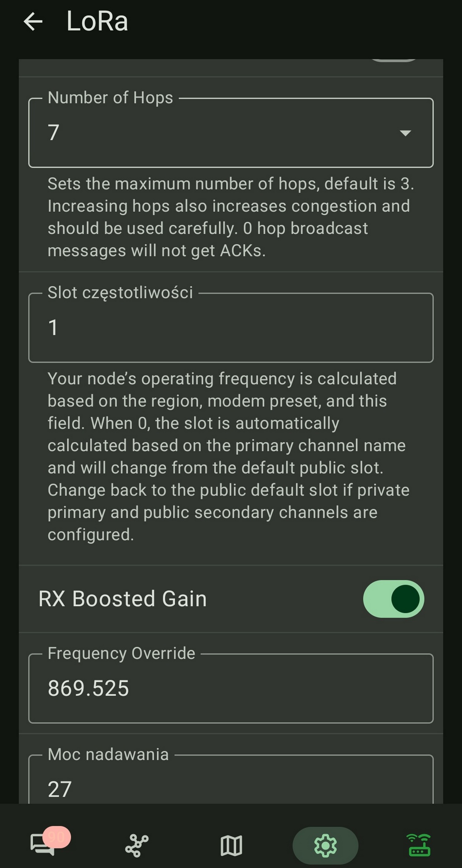Open the map tab
Viewport: 462px width, 868px height.
click(231, 845)
